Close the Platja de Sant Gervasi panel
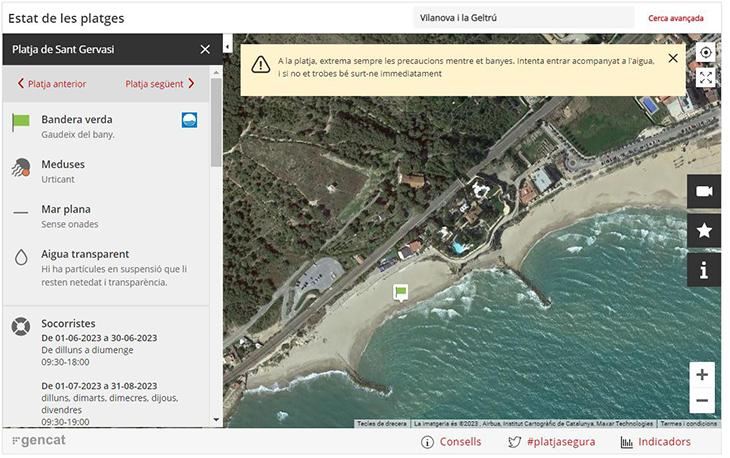 tap(205, 49)
